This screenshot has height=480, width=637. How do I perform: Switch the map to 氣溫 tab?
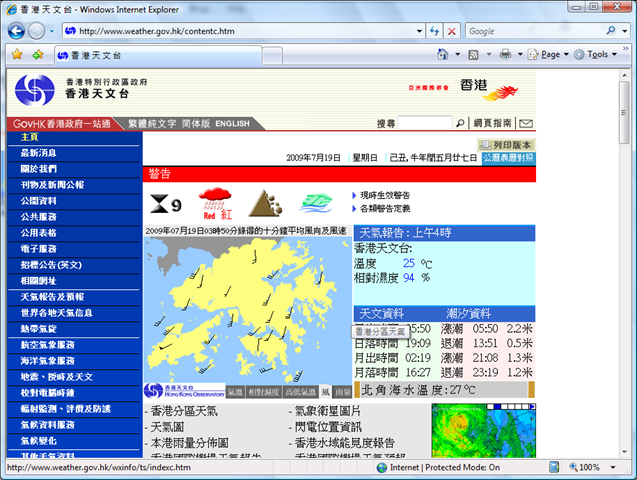(235, 392)
